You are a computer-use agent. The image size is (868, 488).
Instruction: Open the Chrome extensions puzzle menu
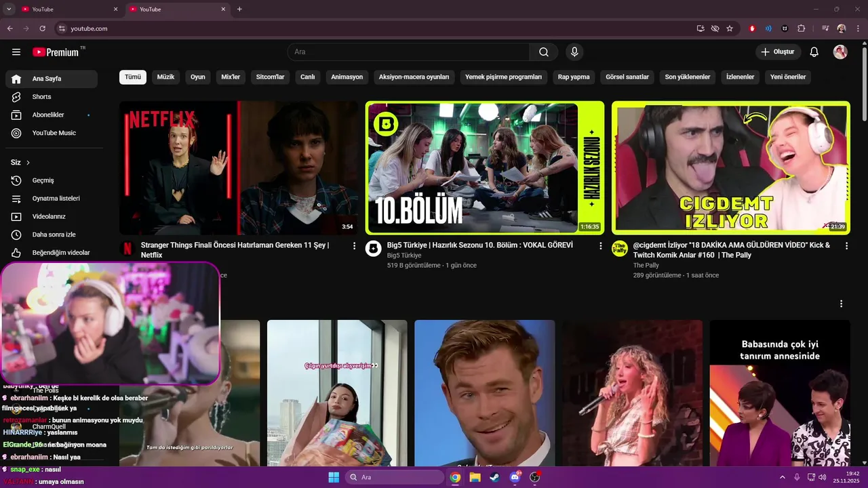point(802,28)
